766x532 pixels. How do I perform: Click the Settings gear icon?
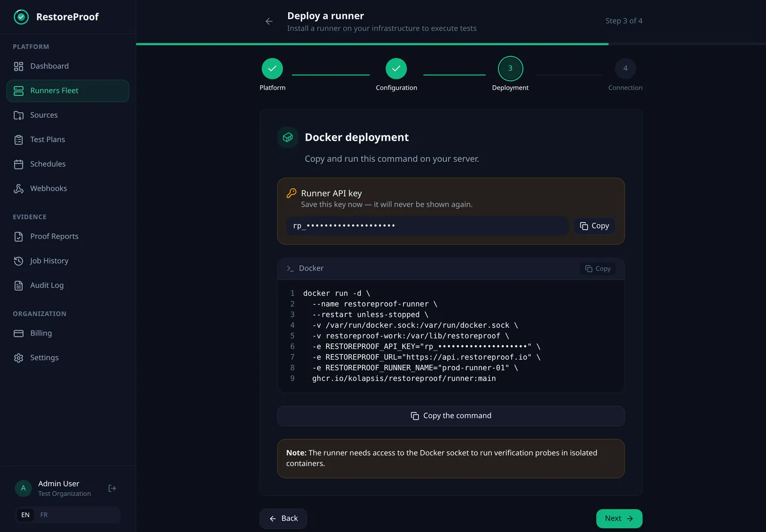coord(19,358)
